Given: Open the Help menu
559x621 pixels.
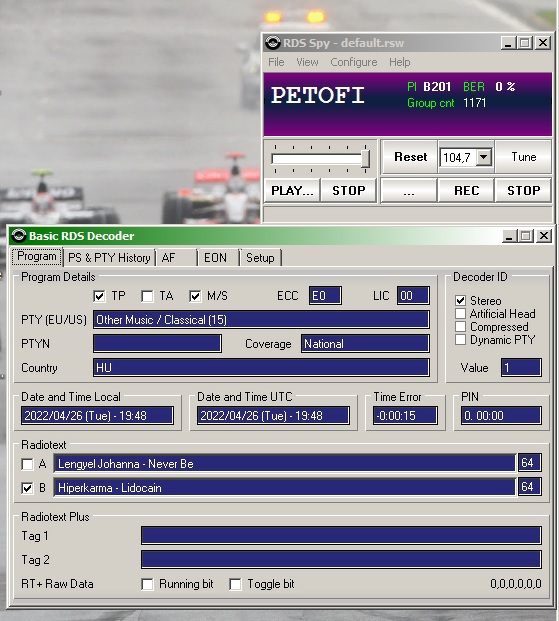Looking at the screenshot, I should 399,62.
